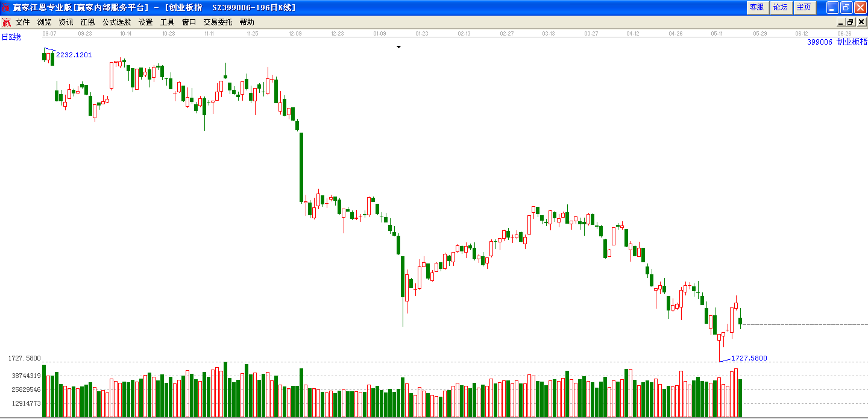Click the 399006 创业板指 stock label
The image size is (868, 419).
click(x=837, y=42)
